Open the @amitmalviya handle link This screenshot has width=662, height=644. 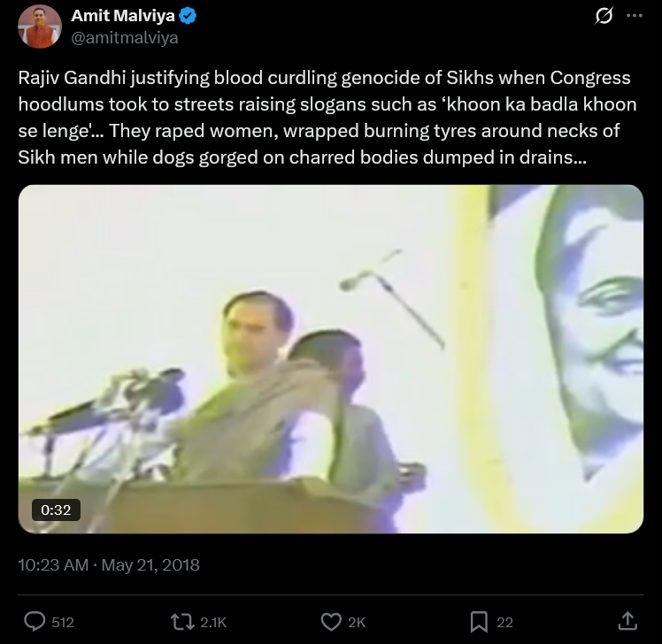[125, 38]
